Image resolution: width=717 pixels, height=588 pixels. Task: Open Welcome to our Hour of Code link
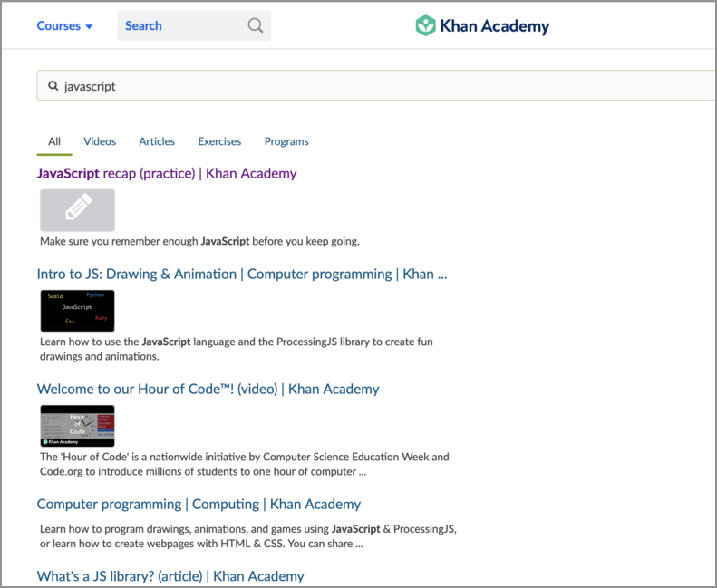pos(208,389)
